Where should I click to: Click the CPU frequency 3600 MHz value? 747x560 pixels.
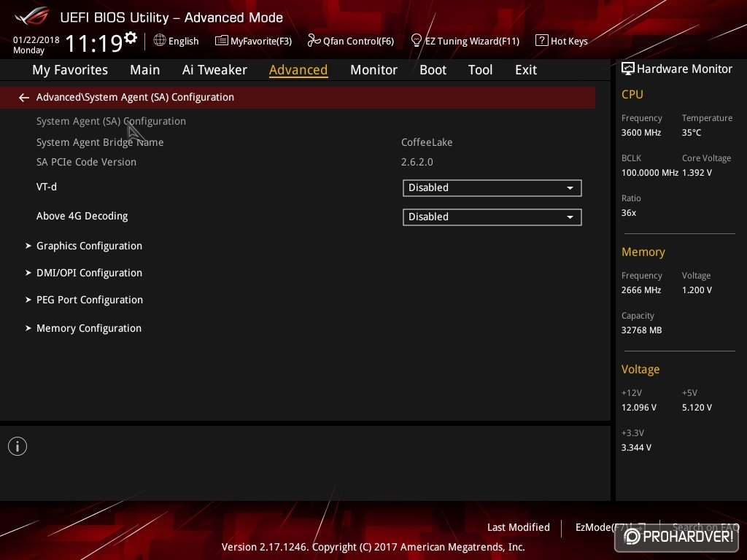coord(641,133)
